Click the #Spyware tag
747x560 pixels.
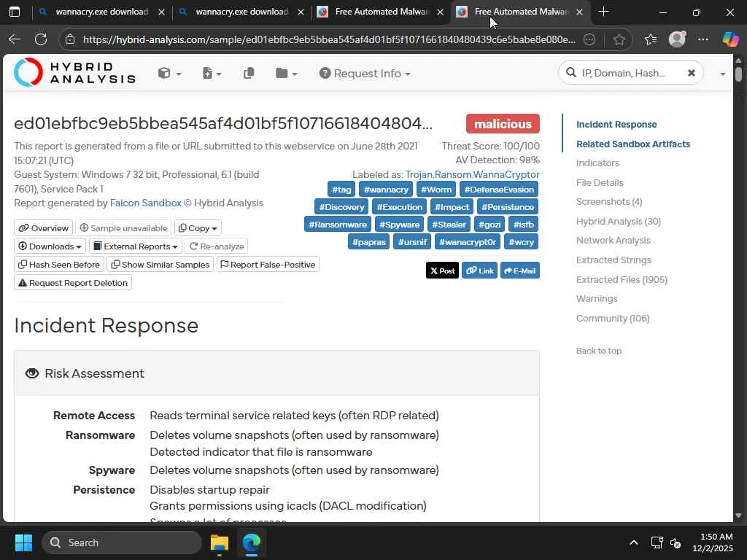tap(399, 225)
